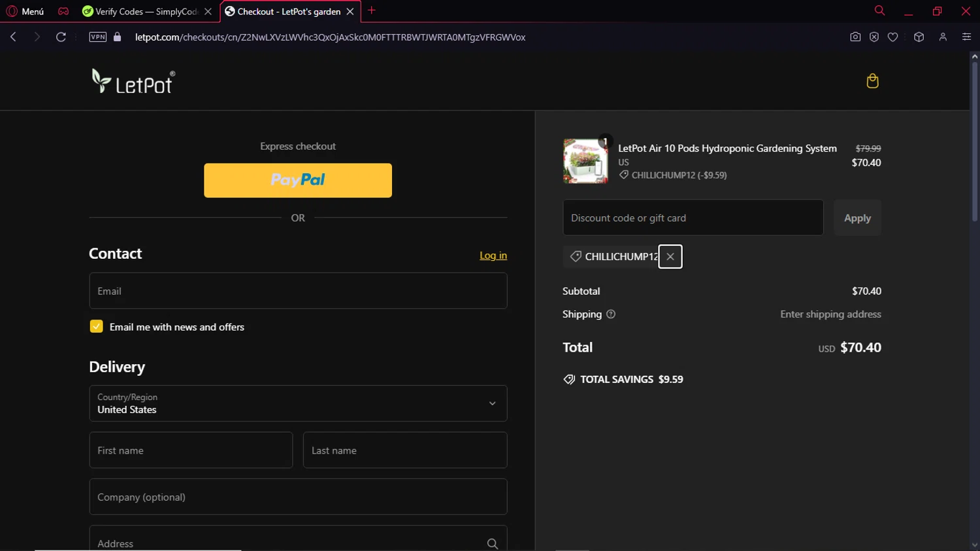Expand the Country/Region dropdown

point(298,403)
